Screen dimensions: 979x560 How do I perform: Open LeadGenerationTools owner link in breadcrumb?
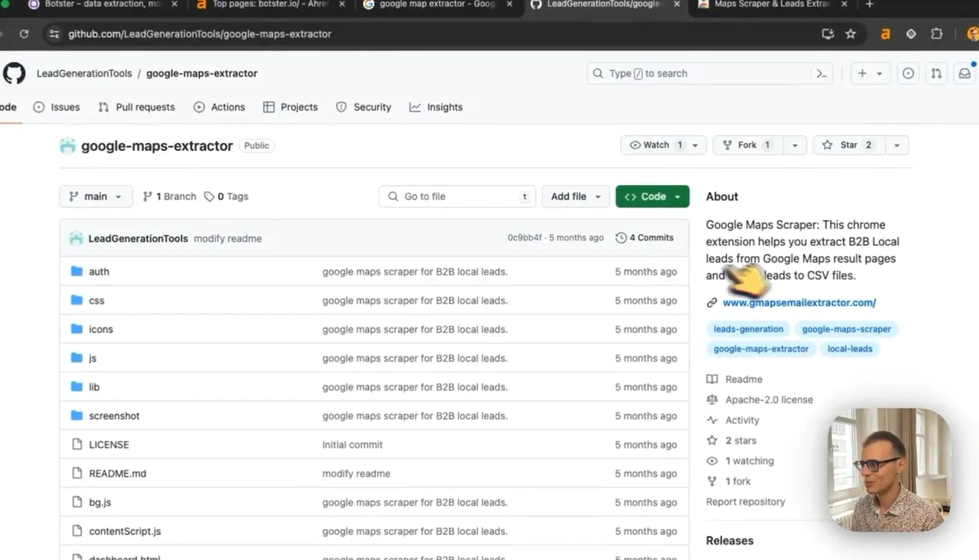click(x=84, y=74)
